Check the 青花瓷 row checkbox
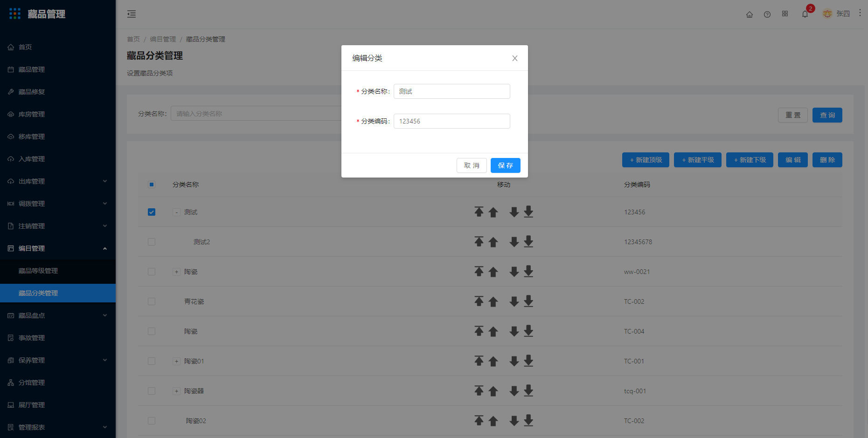This screenshot has width=868, height=438. 152,301
